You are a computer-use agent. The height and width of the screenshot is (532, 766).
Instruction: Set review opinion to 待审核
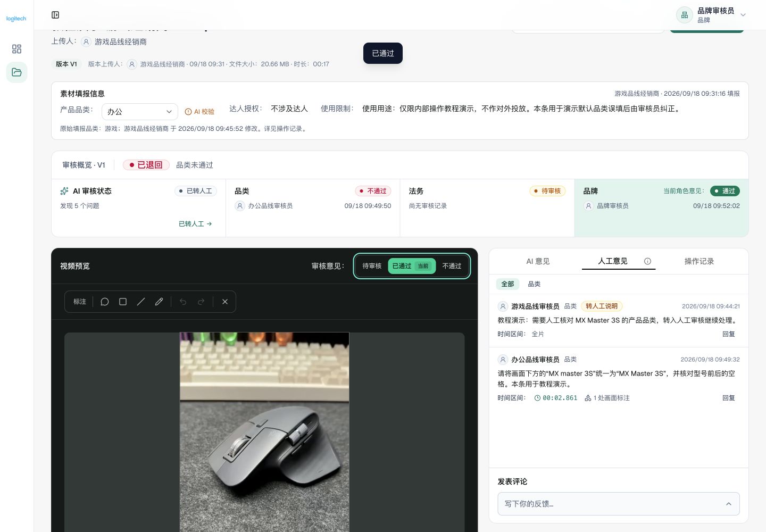pyautogui.click(x=372, y=266)
